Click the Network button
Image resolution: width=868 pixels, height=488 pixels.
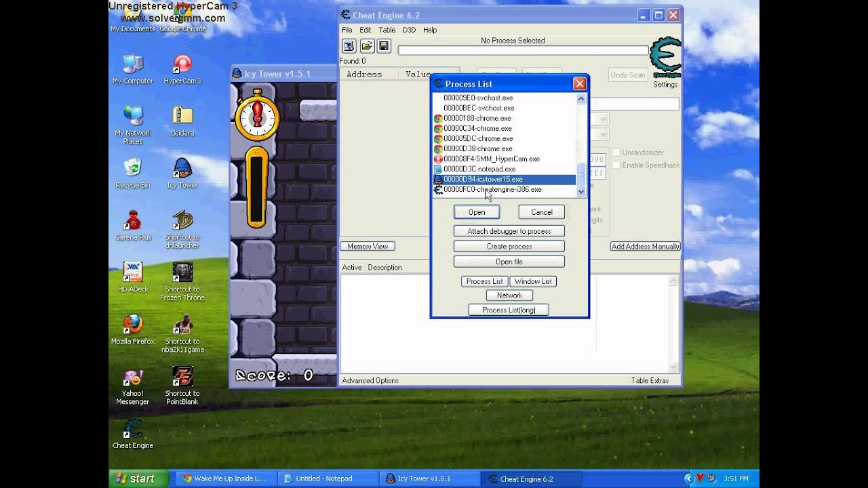click(x=509, y=295)
